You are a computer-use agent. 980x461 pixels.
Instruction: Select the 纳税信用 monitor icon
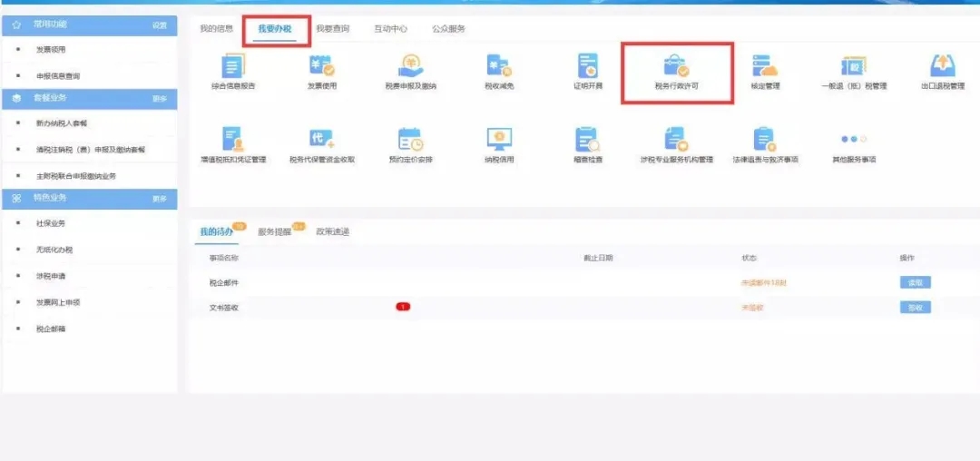pyautogui.click(x=499, y=141)
